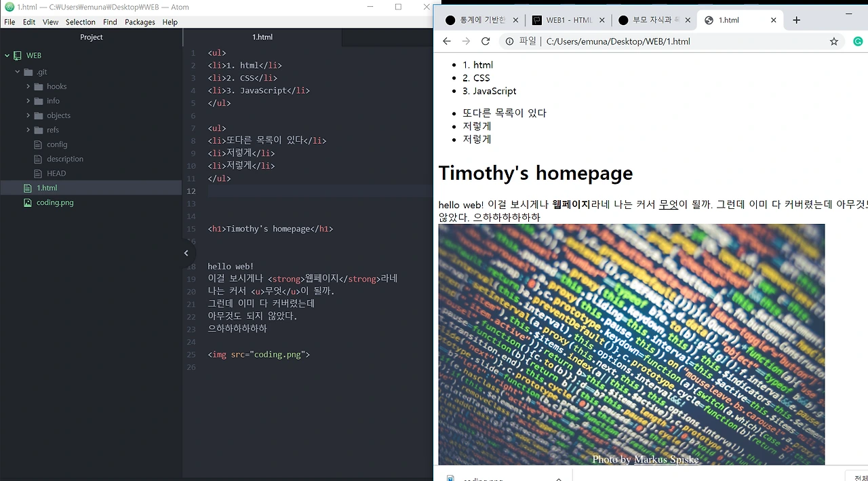Switch to the 통계에 기반한 Chrome tab

point(481,20)
